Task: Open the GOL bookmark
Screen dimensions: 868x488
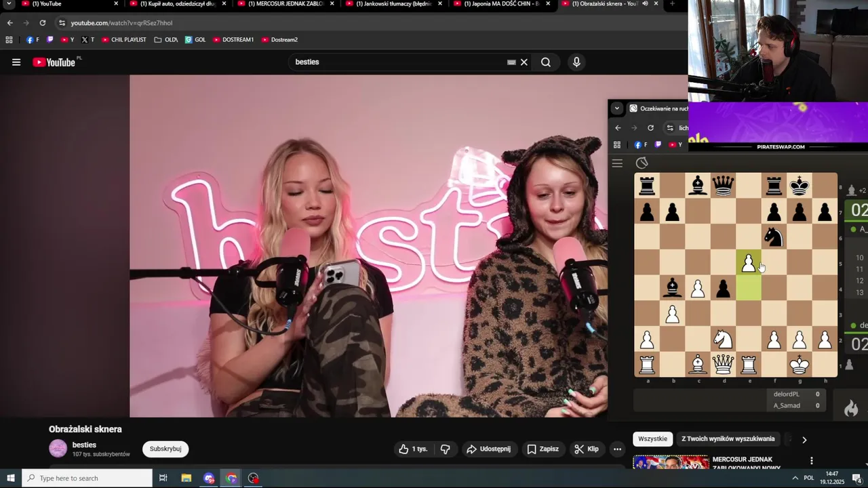Action: (195, 40)
